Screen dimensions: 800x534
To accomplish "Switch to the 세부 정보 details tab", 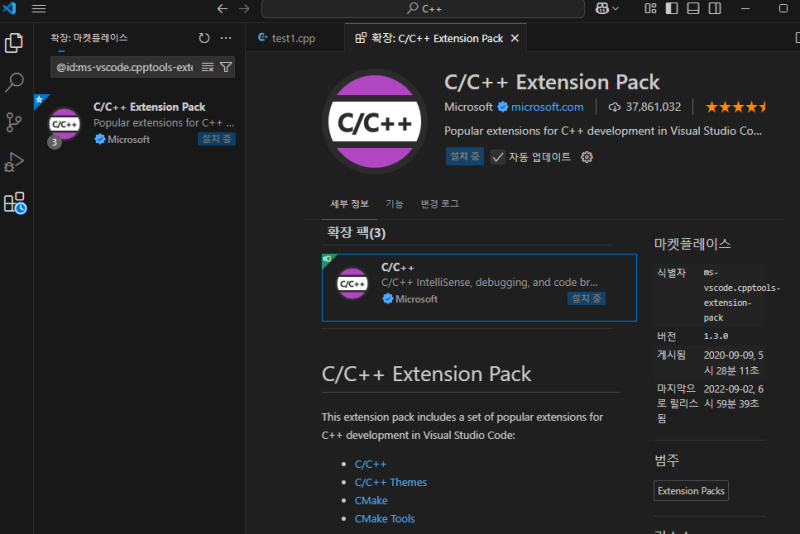I will pos(349,204).
